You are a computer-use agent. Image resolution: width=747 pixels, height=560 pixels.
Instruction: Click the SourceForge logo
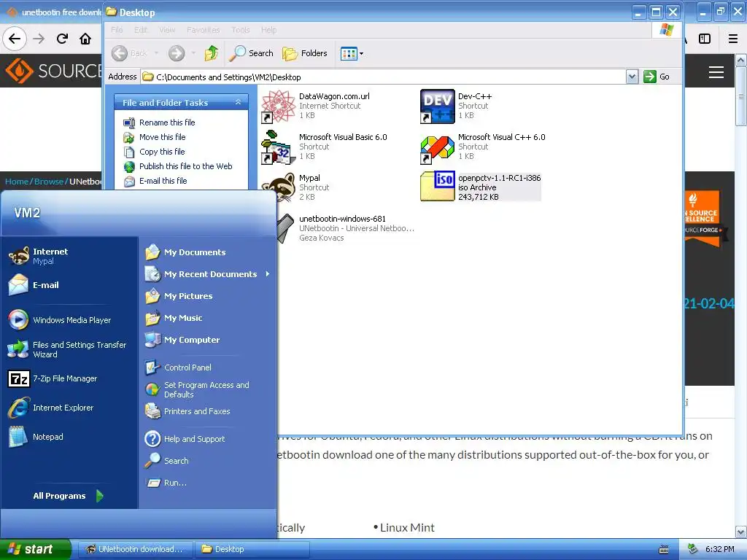click(x=53, y=71)
